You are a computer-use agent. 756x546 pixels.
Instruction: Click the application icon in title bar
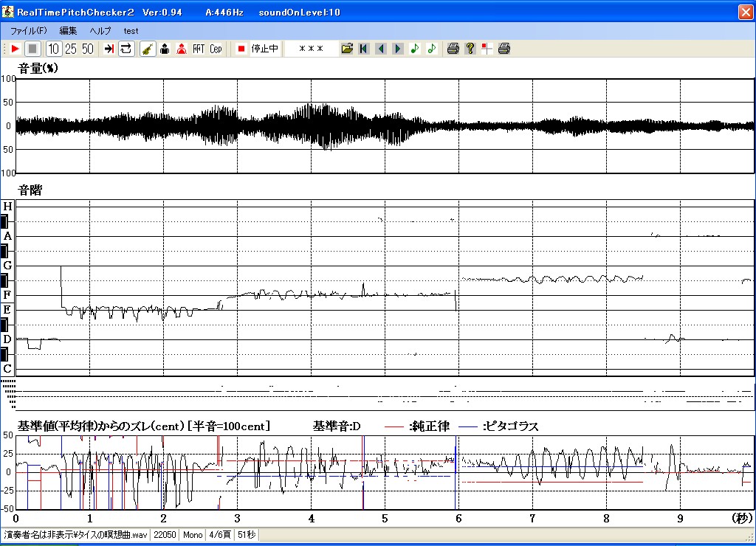(x=7, y=12)
